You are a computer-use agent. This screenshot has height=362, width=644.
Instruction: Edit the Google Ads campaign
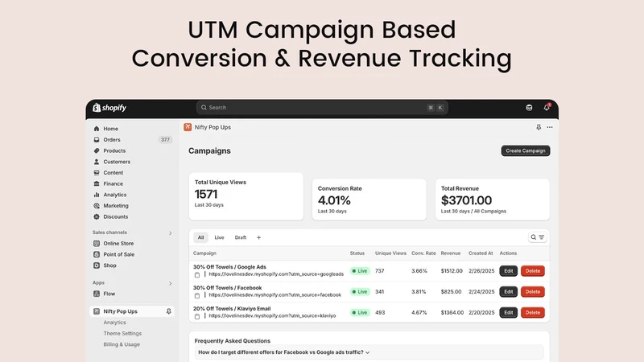pyautogui.click(x=509, y=271)
